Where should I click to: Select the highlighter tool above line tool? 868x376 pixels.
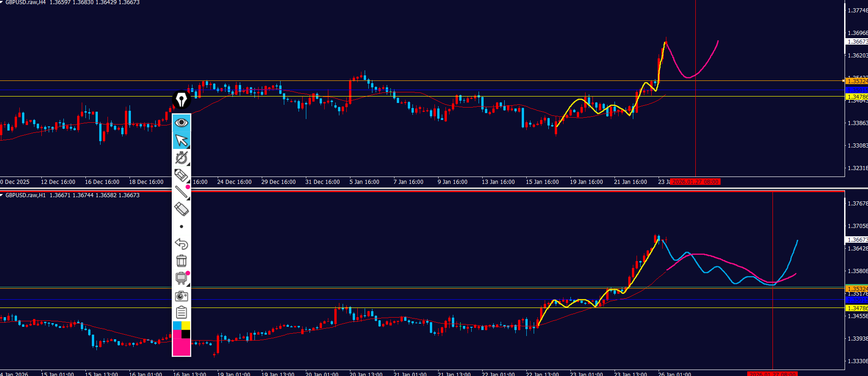click(x=181, y=175)
